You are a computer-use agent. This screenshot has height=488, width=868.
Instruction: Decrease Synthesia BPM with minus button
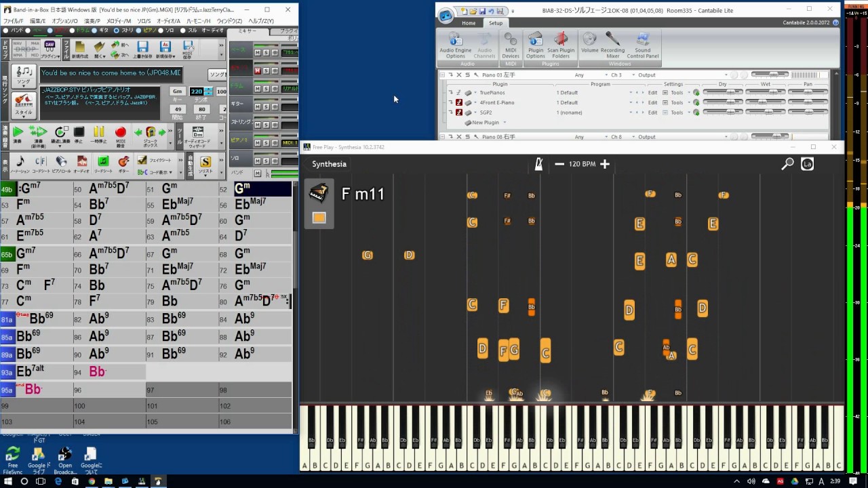pos(559,164)
